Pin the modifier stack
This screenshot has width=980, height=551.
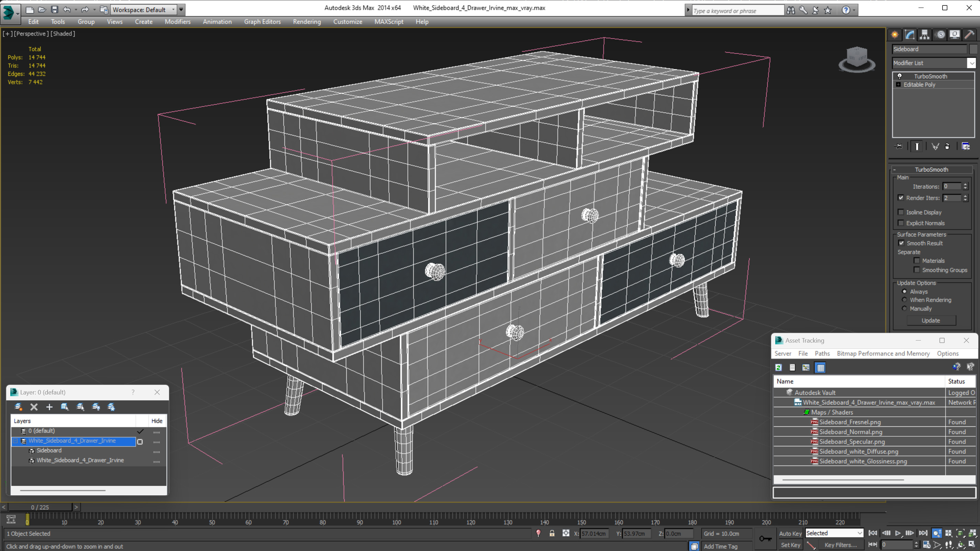coord(899,146)
